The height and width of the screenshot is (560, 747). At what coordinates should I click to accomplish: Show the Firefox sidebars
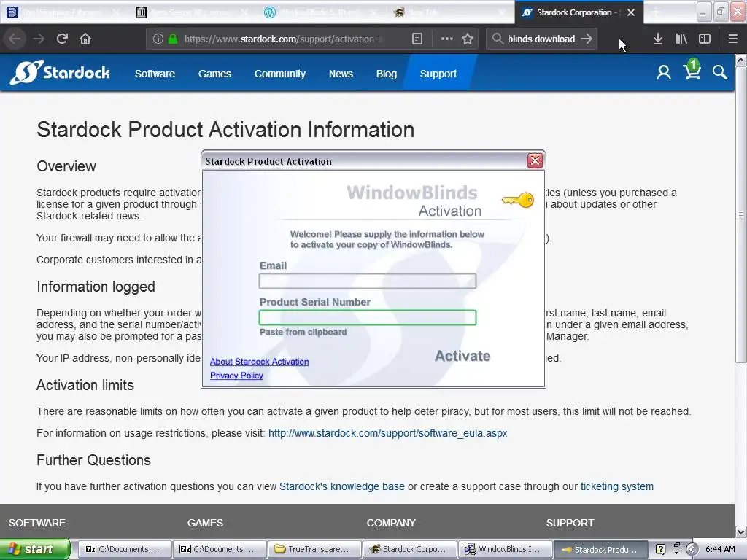point(705,39)
